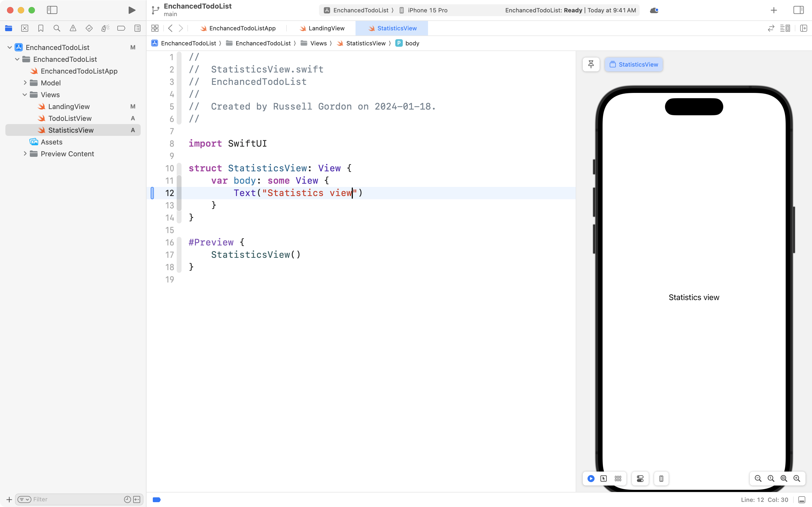Toggle preview device settings controls
Screen dimensions: 812x507
pos(640,479)
